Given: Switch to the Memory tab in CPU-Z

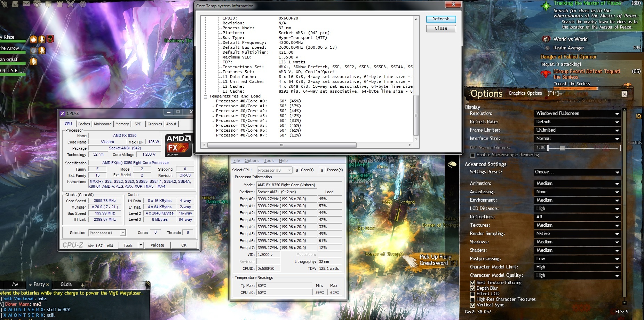Looking at the screenshot, I should (122, 124).
